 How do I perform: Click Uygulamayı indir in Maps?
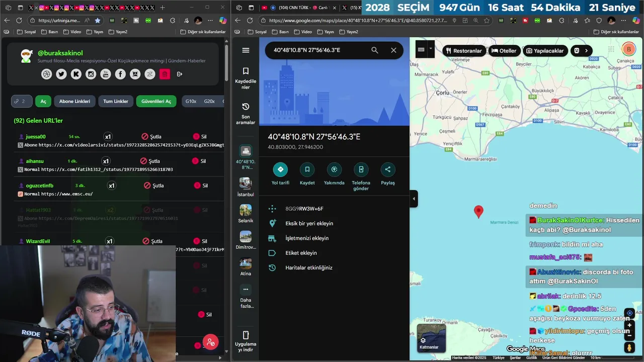point(246,341)
